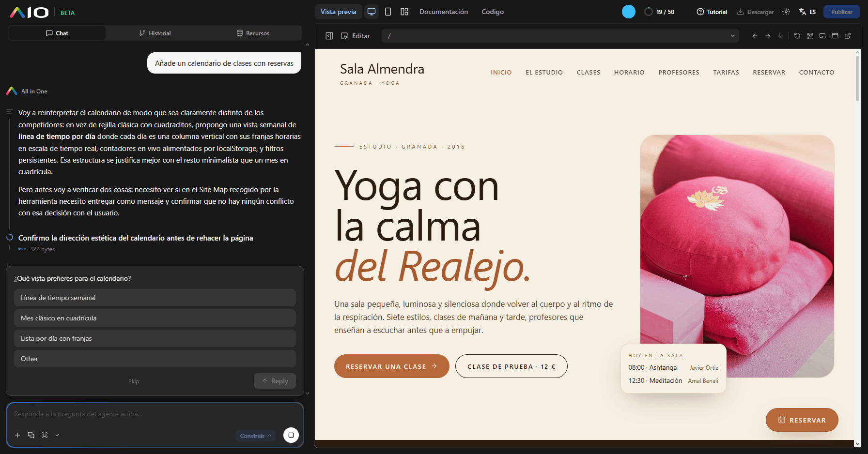Select option Línea de tiempo semanal
868x454 pixels.
(x=155, y=298)
